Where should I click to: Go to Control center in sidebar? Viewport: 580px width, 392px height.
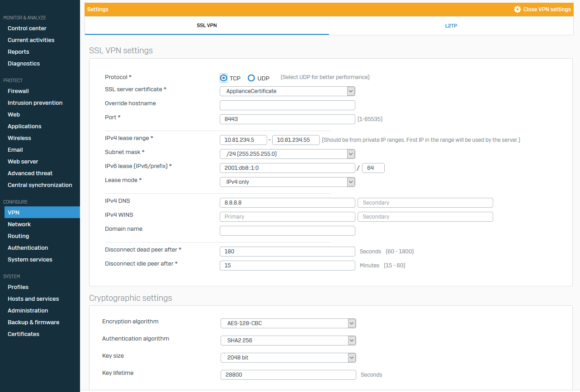27,28
